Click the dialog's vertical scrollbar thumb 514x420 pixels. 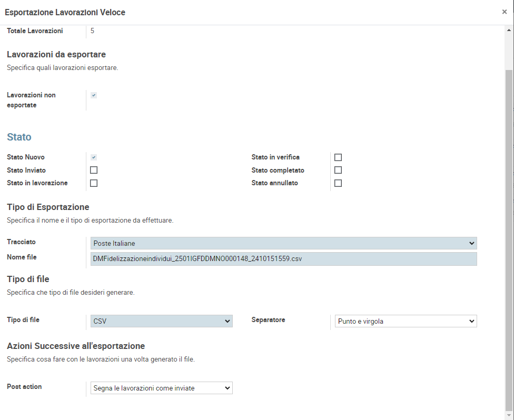click(x=509, y=237)
